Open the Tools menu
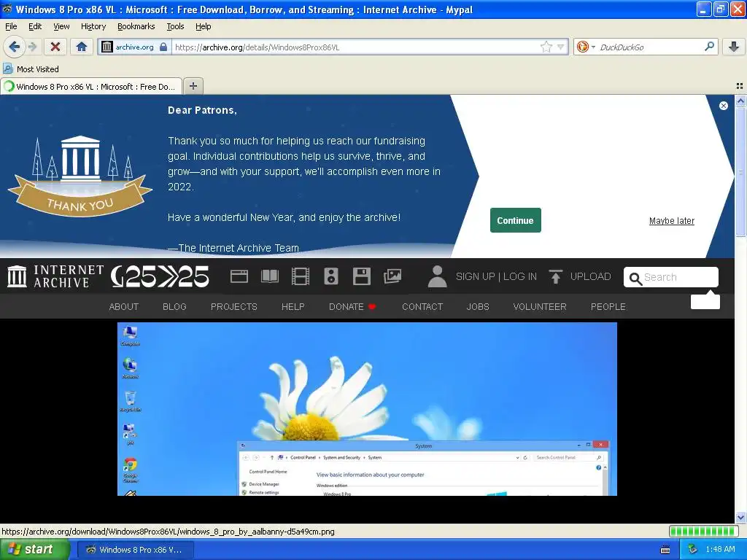The image size is (747, 560). tap(175, 26)
